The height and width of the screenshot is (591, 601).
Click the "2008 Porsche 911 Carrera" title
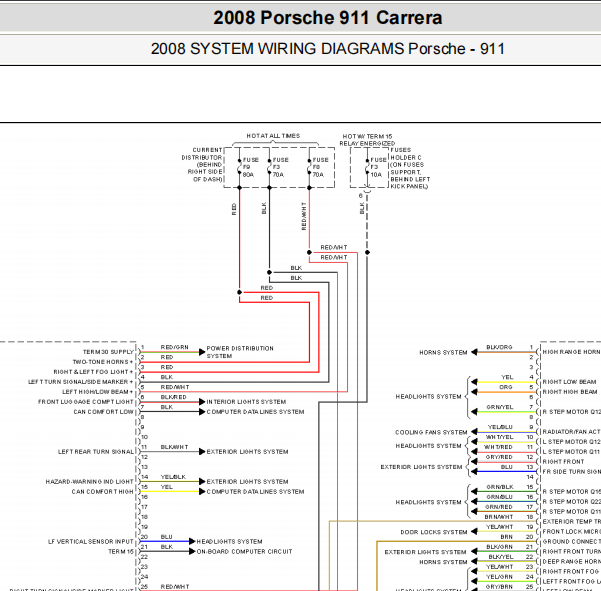[328, 18]
